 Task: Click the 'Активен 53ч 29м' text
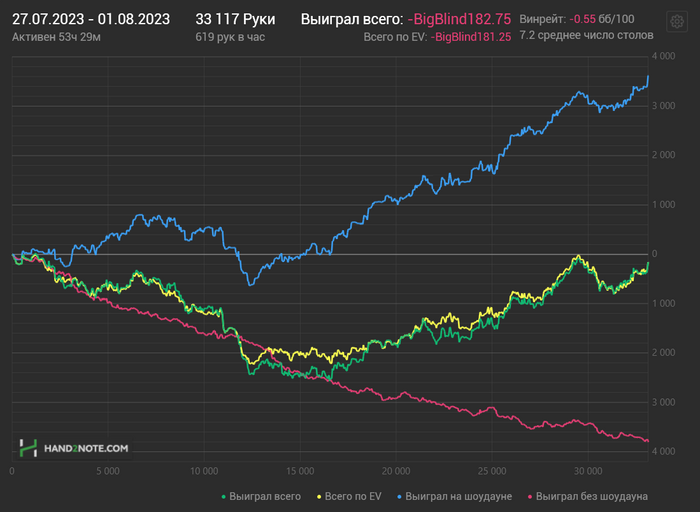click(56, 37)
